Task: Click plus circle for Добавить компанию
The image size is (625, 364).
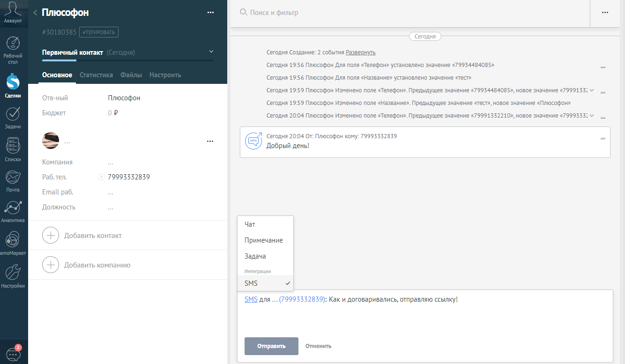Action: [x=51, y=265]
